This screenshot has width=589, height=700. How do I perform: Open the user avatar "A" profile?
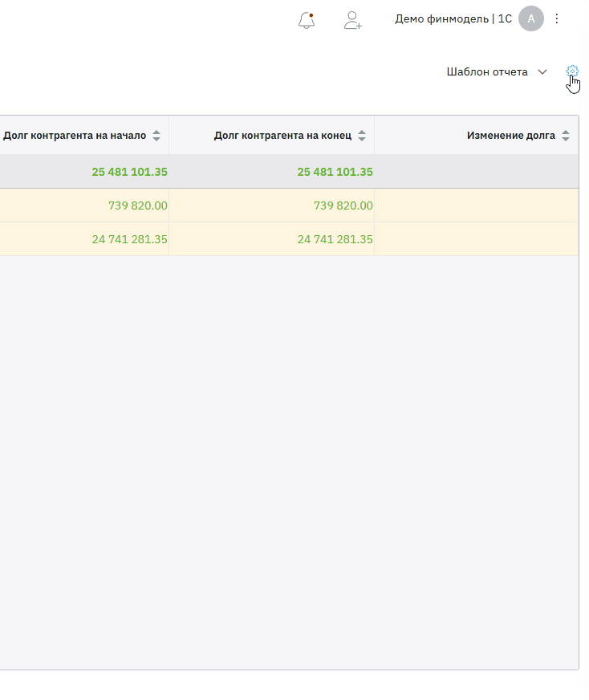[x=530, y=18]
